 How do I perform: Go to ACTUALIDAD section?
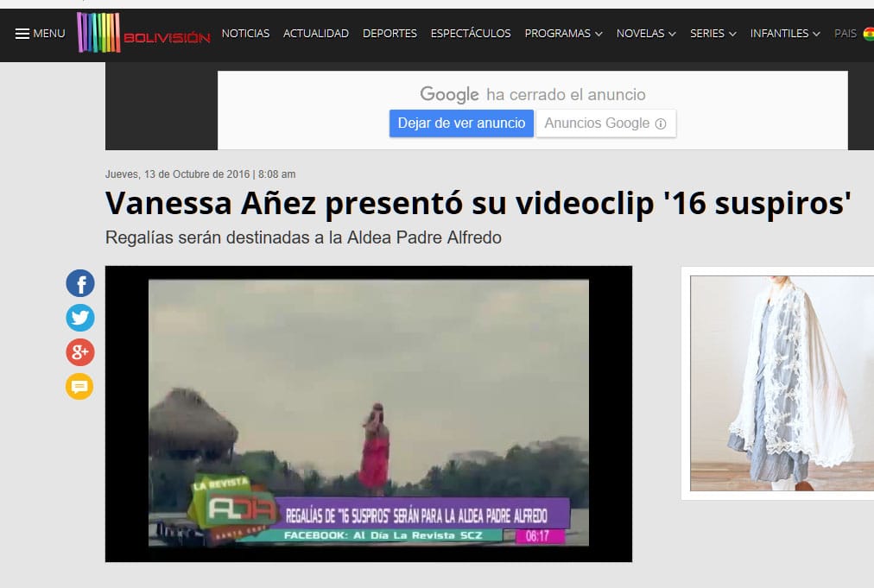pyautogui.click(x=316, y=34)
